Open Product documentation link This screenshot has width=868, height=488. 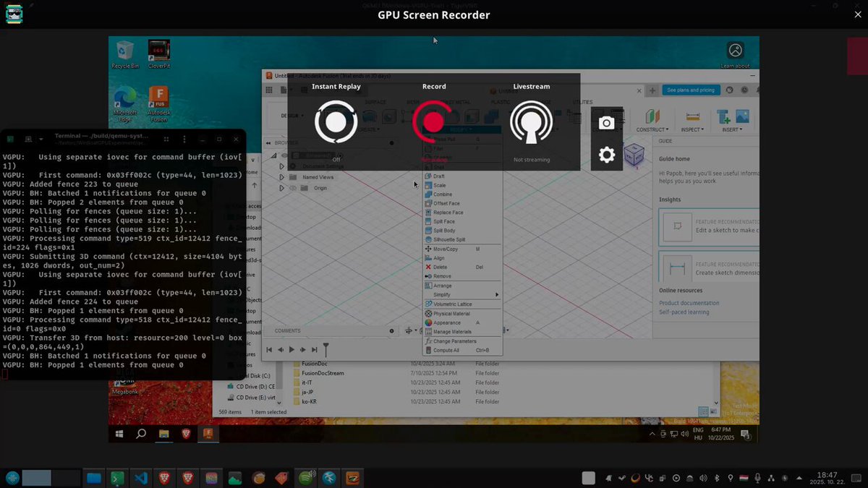click(x=689, y=303)
